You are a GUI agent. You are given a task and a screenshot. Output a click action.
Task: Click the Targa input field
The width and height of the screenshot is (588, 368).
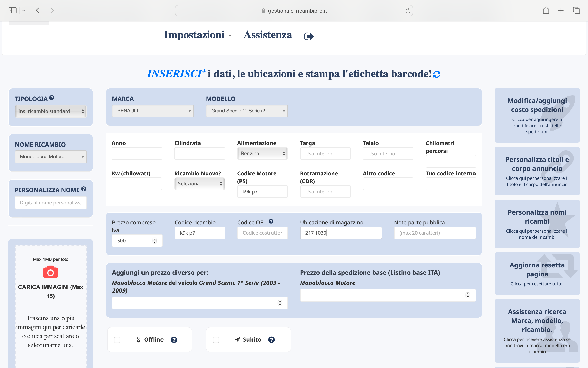325,154
